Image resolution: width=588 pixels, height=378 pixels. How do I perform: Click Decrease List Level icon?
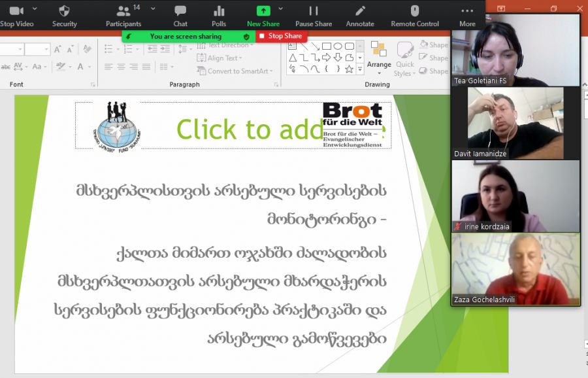click(x=152, y=49)
